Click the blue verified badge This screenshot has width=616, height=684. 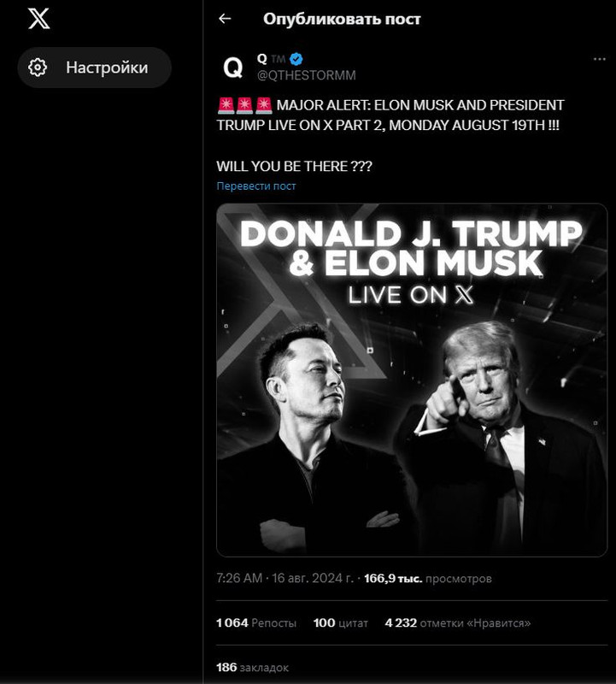coord(296,58)
